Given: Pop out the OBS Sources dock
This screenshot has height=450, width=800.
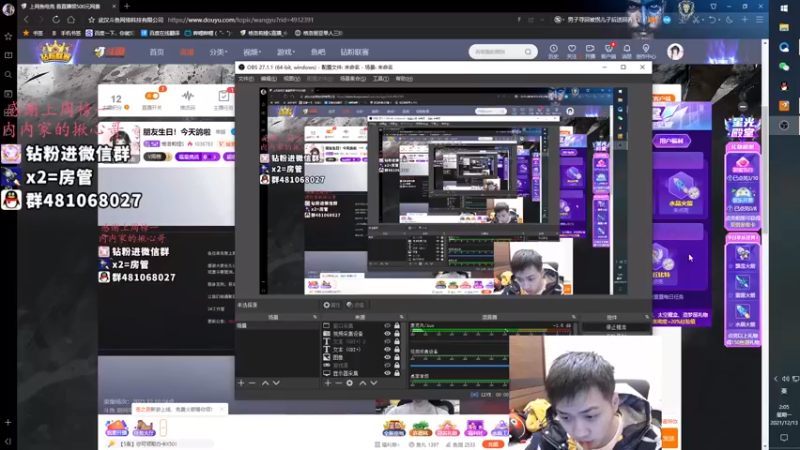Looking at the screenshot, I should pyautogui.click(x=402, y=317).
